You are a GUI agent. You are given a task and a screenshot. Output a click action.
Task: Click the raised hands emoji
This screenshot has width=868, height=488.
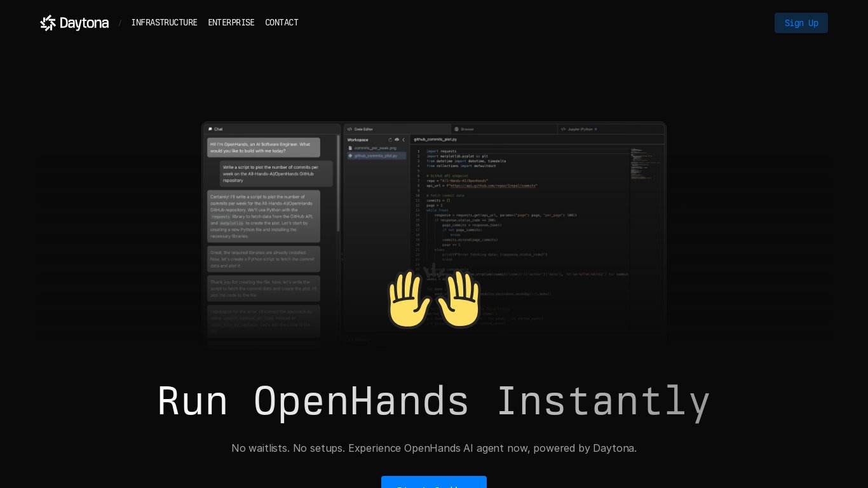pyautogui.click(x=435, y=299)
